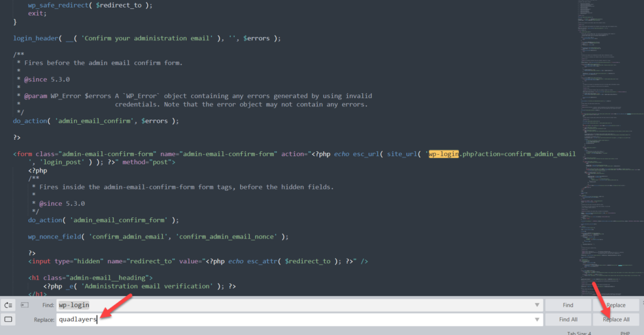
Task: Click the site_url function name
Action: (402, 154)
